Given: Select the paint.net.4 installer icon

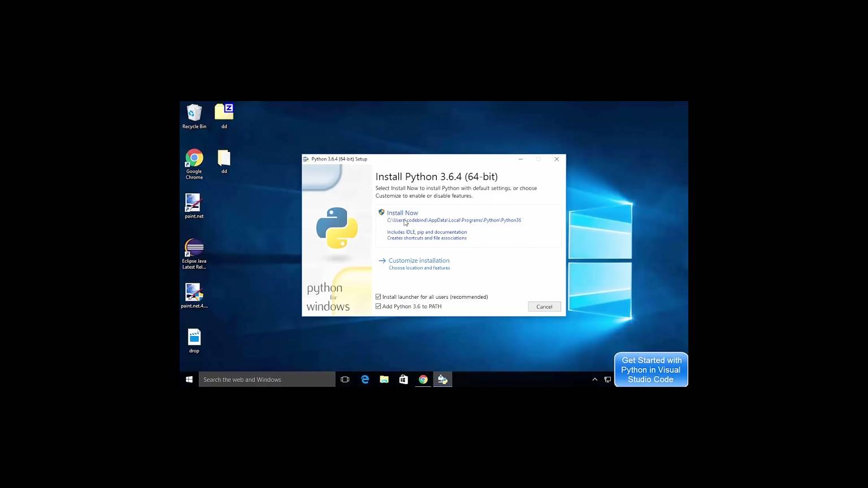Looking at the screenshot, I should coord(194,296).
